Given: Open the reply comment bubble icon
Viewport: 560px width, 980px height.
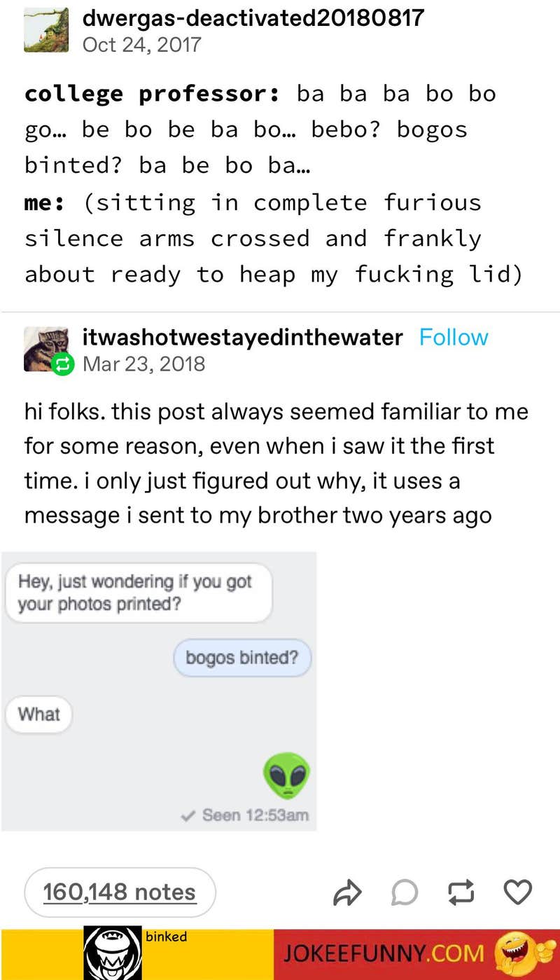Looking at the screenshot, I should point(404,892).
